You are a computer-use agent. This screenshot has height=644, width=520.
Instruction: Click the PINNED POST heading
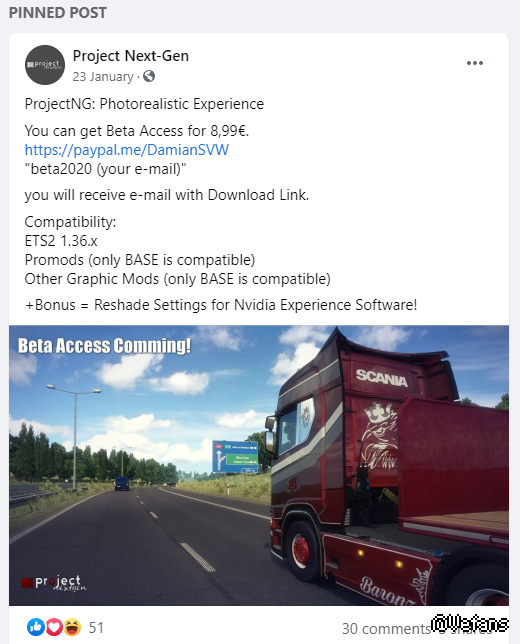[x=58, y=13]
